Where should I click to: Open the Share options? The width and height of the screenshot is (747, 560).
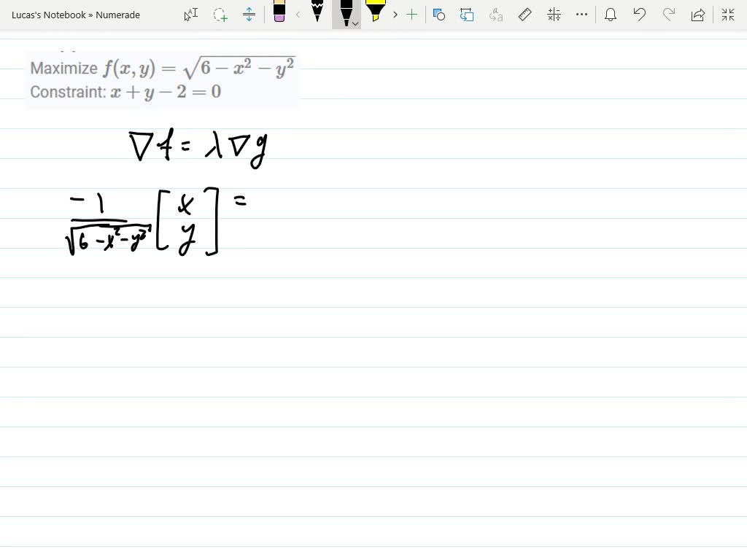[x=698, y=15]
